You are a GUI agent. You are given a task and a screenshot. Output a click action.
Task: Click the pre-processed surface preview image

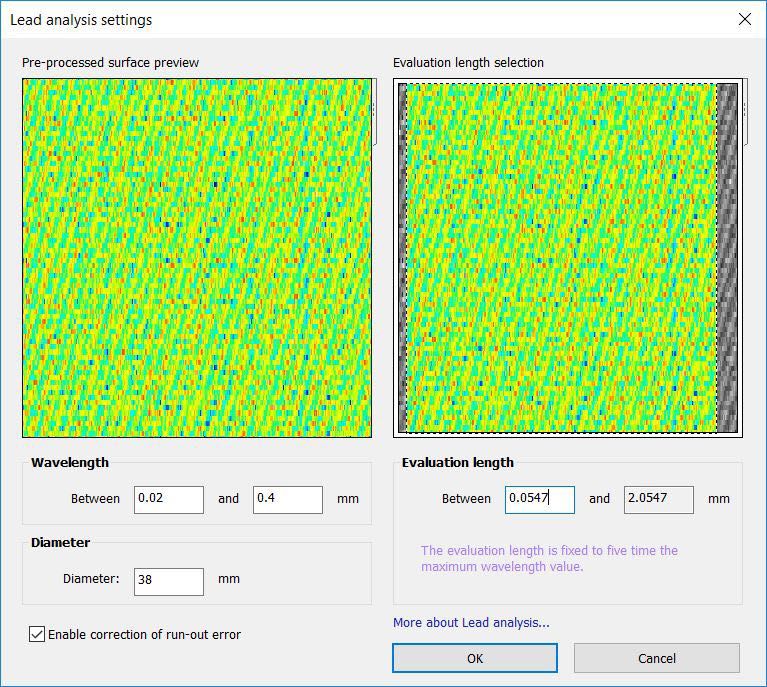(197, 258)
